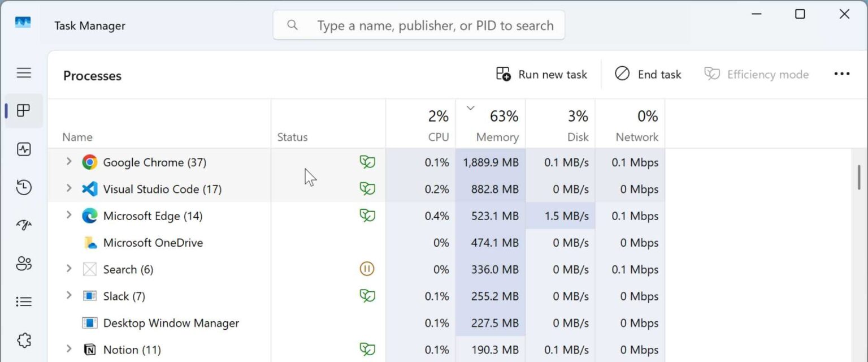The image size is (868, 362).
Task: Toggle Slack's efficiency leaf icon
Action: (x=367, y=296)
